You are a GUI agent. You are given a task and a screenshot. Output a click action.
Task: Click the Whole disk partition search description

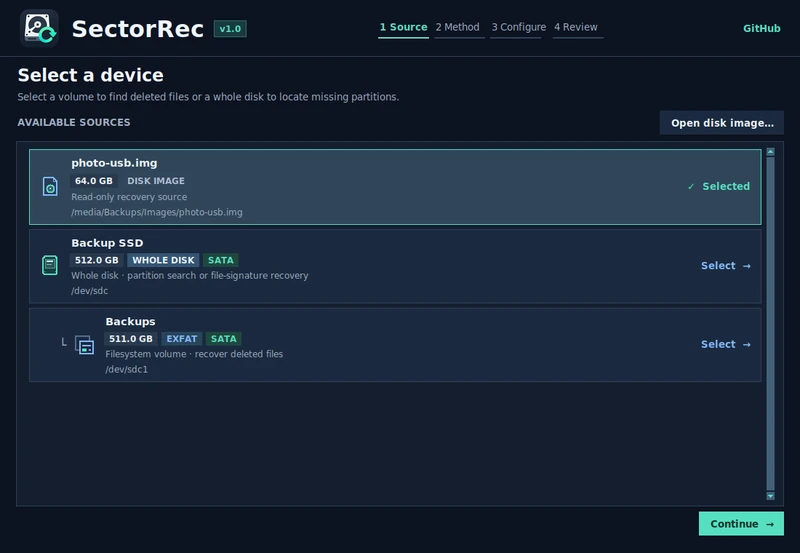point(190,275)
